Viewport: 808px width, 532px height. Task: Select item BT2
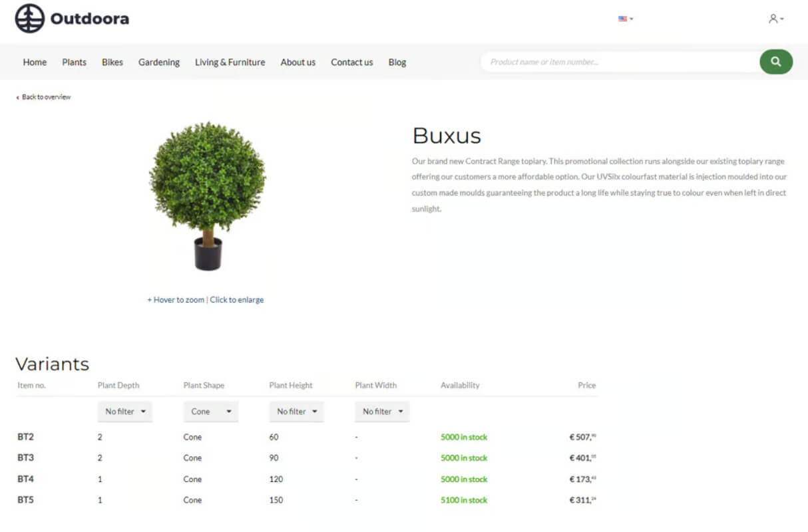coord(25,437)
